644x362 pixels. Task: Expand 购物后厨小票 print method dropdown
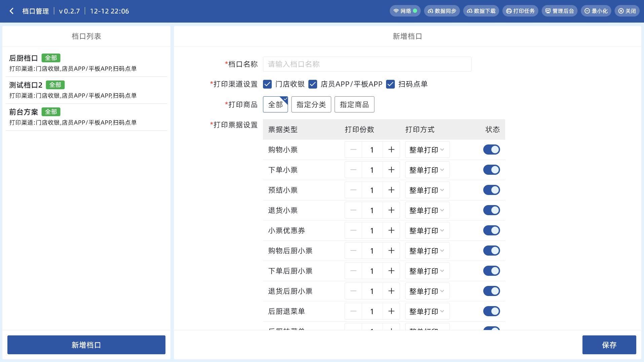point(427,251)
